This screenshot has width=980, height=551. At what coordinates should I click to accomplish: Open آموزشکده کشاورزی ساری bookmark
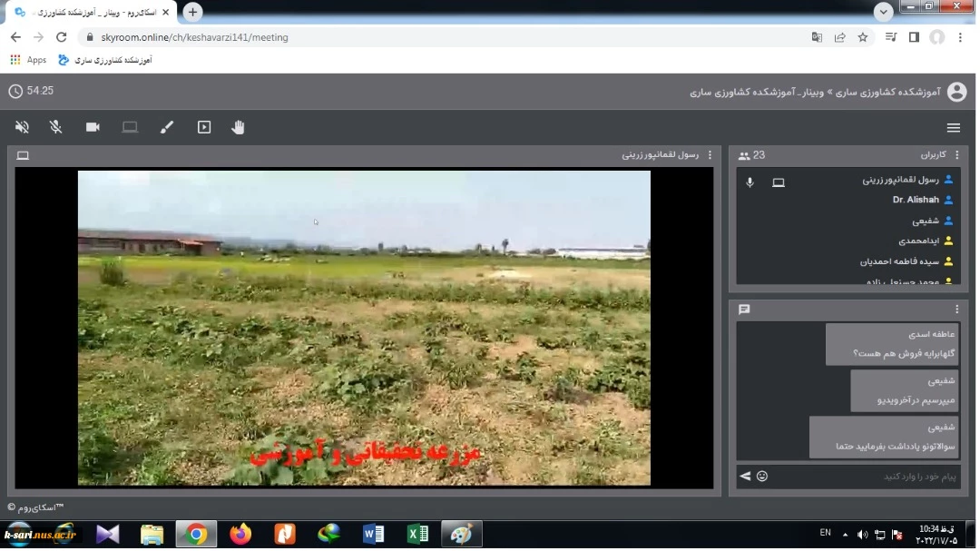pos(105,60)
